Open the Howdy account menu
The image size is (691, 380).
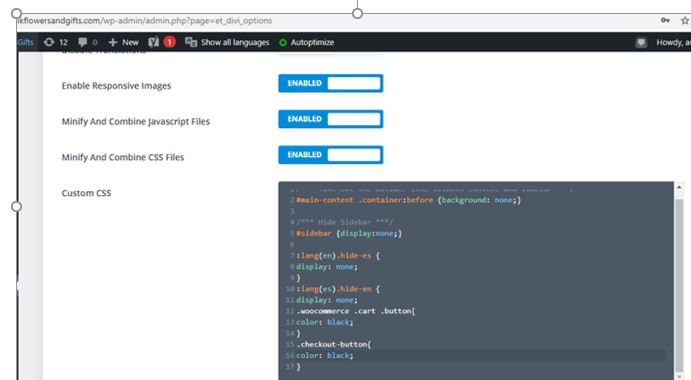tap(673, 42)
